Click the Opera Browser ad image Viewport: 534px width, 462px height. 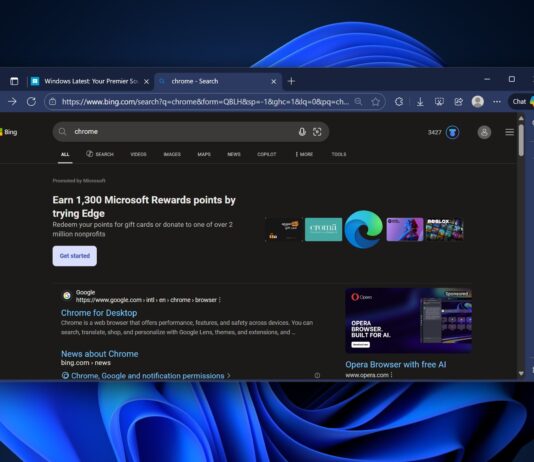(x=408, y=321)
